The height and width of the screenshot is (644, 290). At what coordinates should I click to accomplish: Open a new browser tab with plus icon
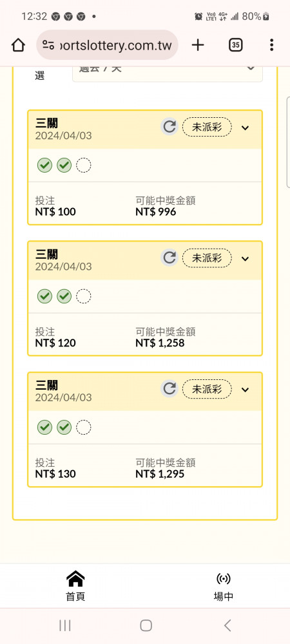tap(198, 45)
